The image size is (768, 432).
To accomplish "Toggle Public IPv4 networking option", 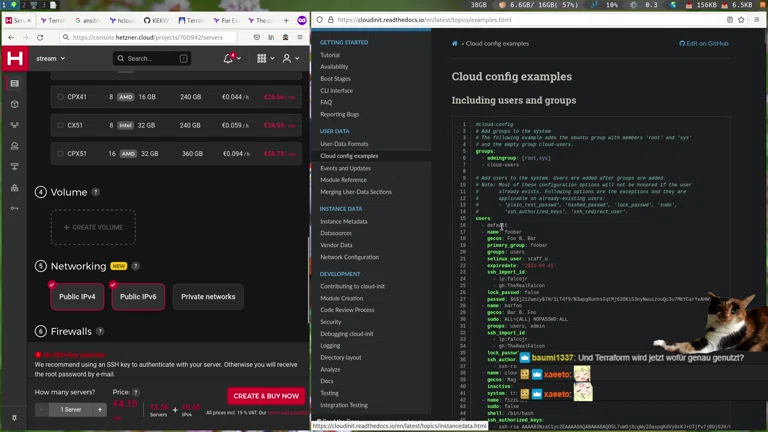I will (x=77, y=297).
